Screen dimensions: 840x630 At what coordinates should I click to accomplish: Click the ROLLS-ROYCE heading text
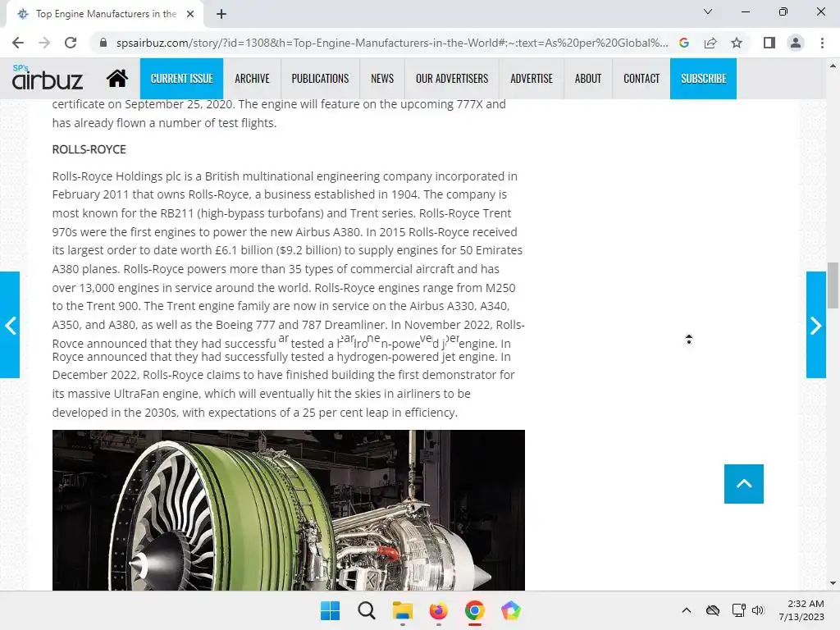[x=89, y=149]
